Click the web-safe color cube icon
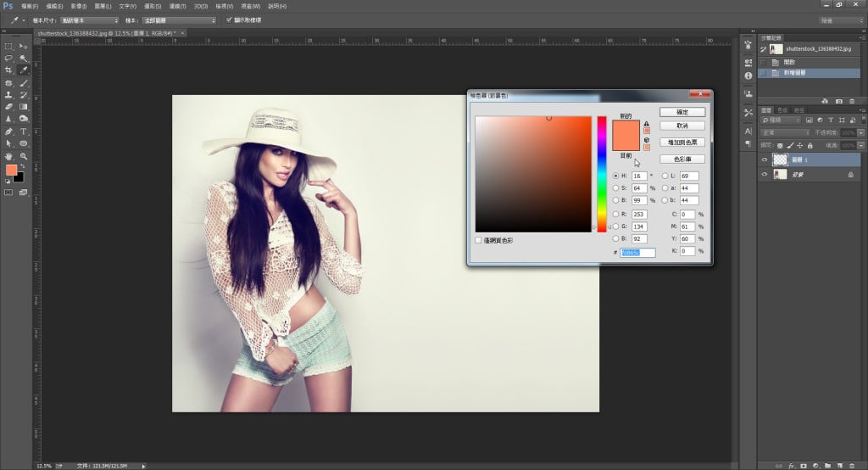The image size is (868, 470). coord(647,140)
